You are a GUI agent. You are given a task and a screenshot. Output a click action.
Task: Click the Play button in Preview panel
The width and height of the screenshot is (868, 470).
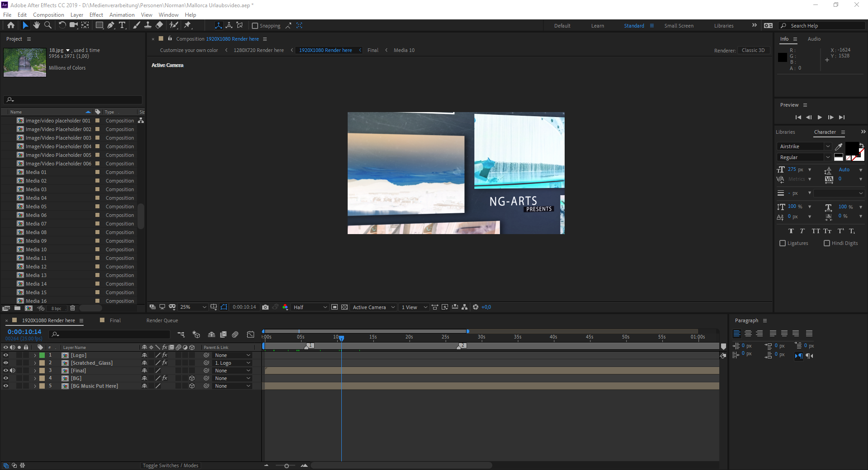[x=820, y=117]
